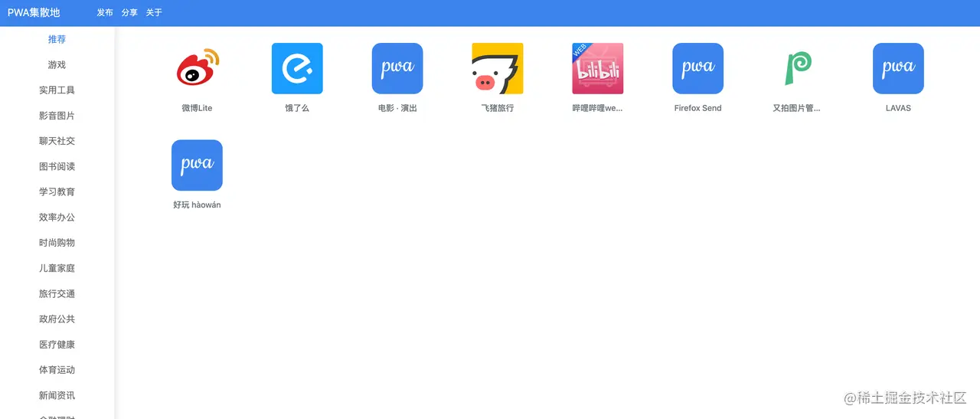Select the 影音图片 category
The height and width of the screenshot is (419, 980).
coord(57,116)
